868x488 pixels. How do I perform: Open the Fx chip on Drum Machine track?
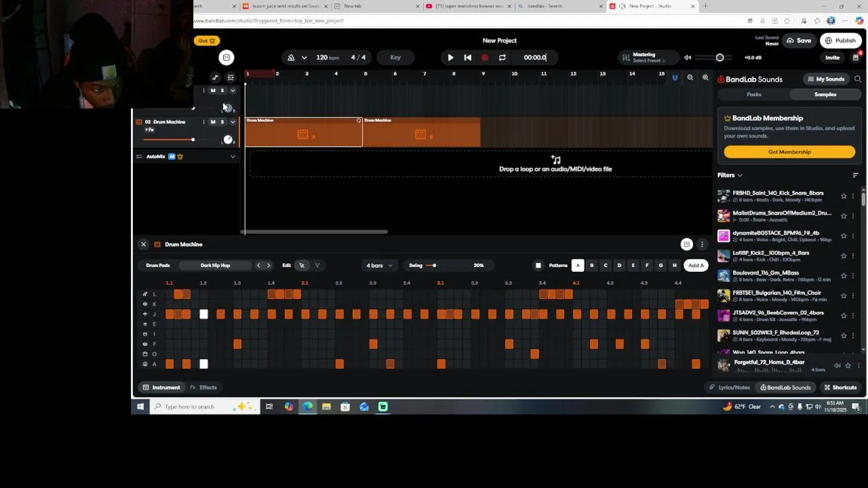point(150,129)
